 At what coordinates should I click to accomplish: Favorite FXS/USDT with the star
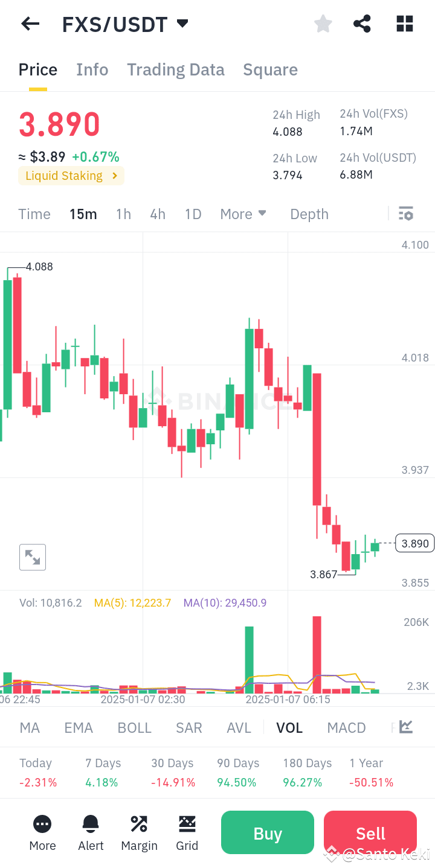tap(323, 24)
